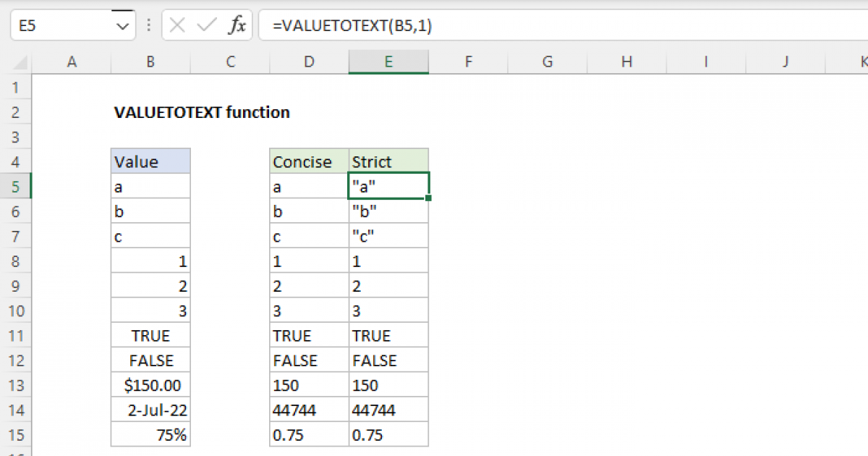Expand the Name Box dropdown arrow
Image resolution: width=868 pixels, height=456 pixels.
pos(121,26)
